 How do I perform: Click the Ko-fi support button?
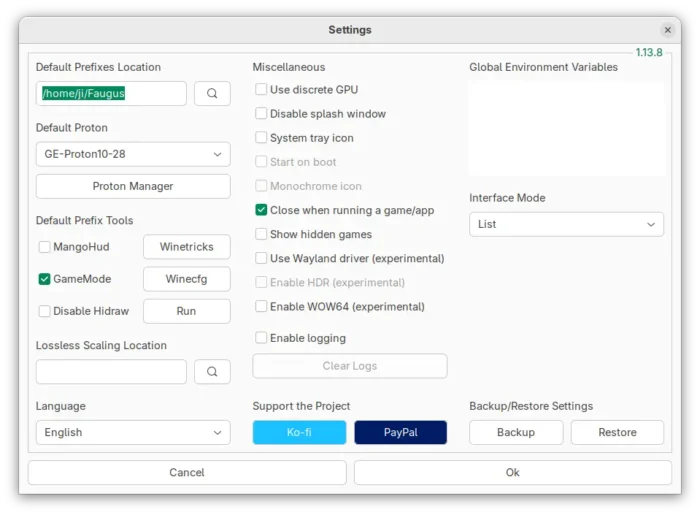(x=299, y=432)
